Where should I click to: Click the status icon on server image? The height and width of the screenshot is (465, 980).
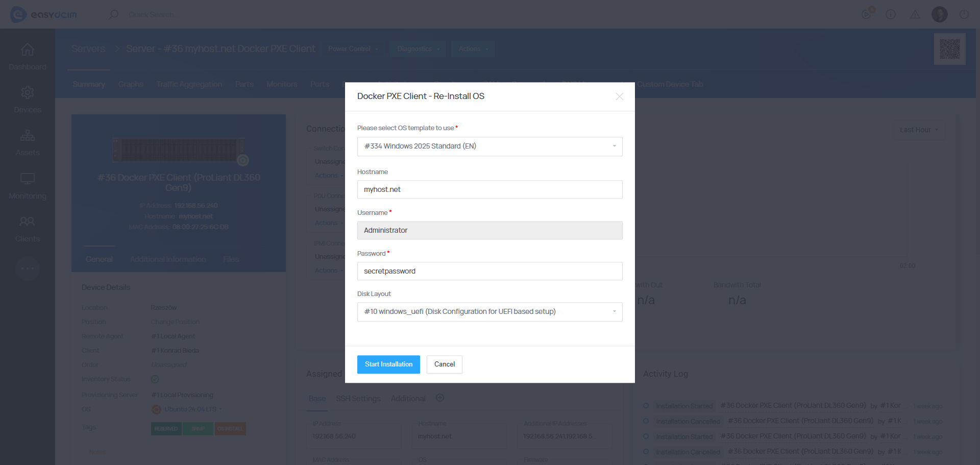click(243, 160)
